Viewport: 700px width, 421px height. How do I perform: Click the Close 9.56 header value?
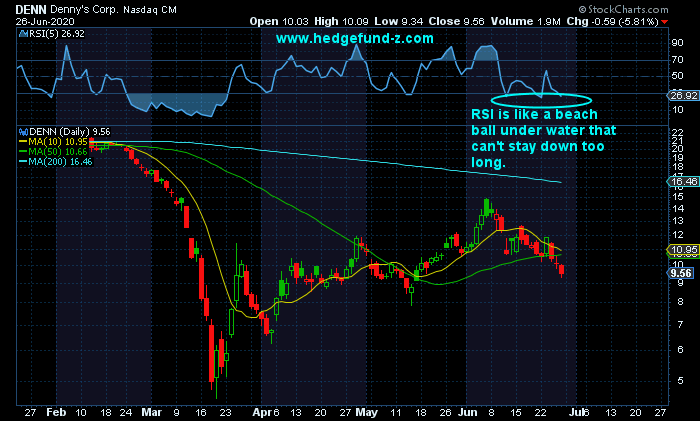click(456, 21)
